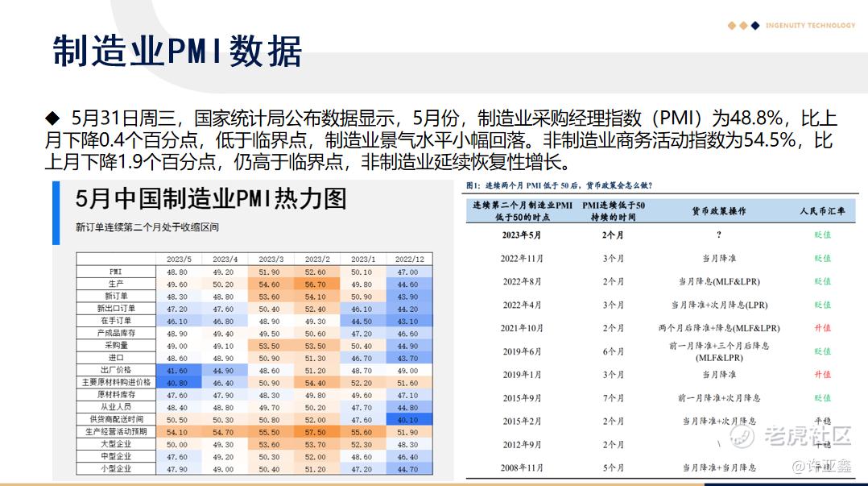Screen dimensions: 868x486
Task: Select the 2008年11月 row date
Action: [x=522, y=467]
